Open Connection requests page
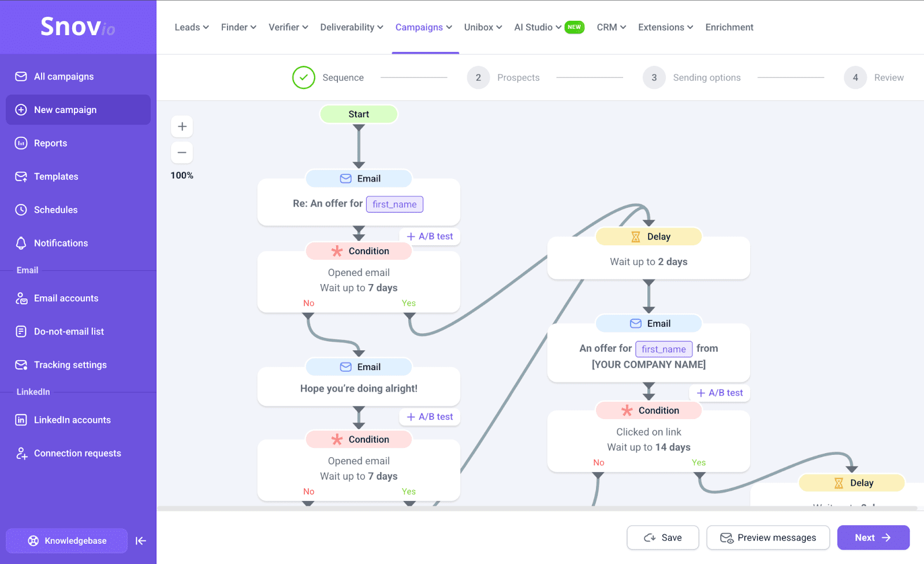924x564 pixels. 77,453
